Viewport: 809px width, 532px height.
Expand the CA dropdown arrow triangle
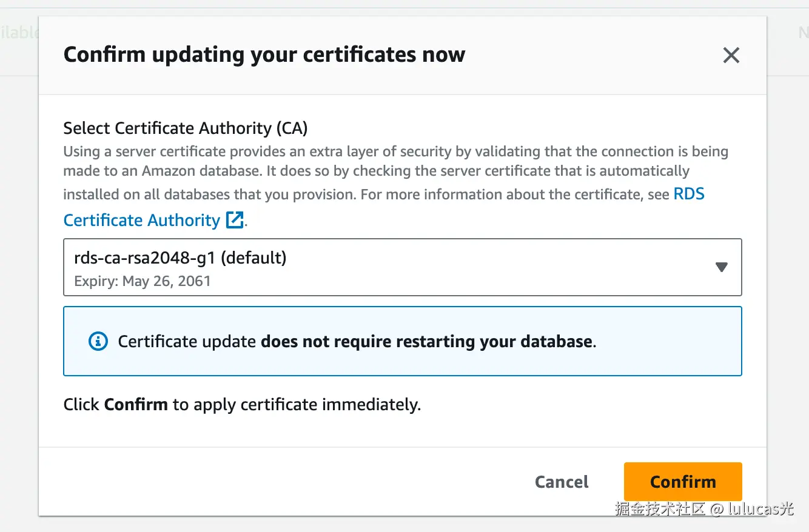[x=721, y=267]
